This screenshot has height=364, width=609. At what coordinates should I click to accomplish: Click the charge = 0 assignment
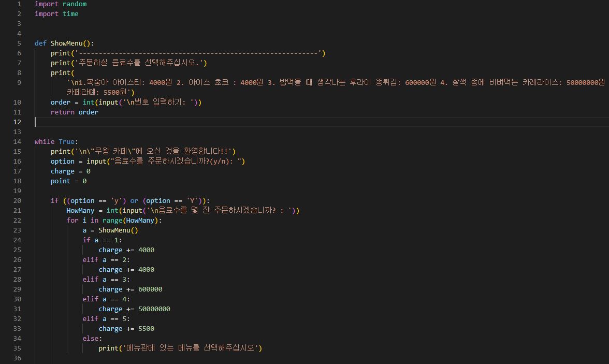(x=70, y=171)
